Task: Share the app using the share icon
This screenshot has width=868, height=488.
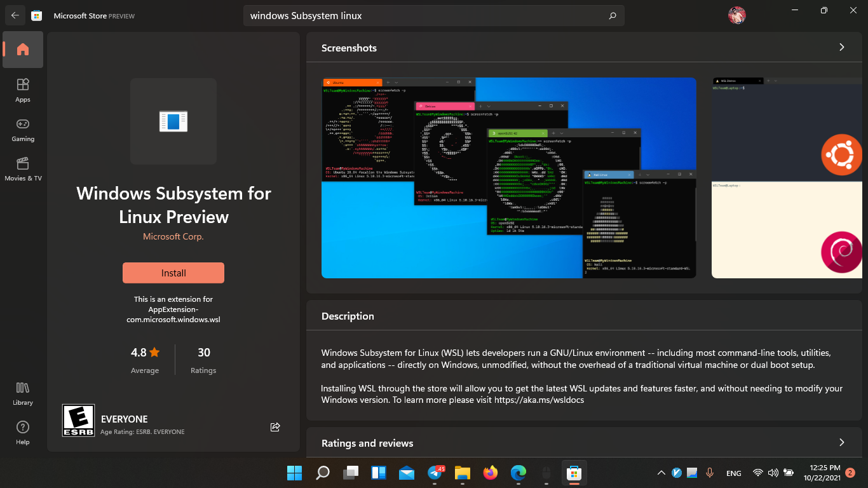Action: [x=275, y=427]
